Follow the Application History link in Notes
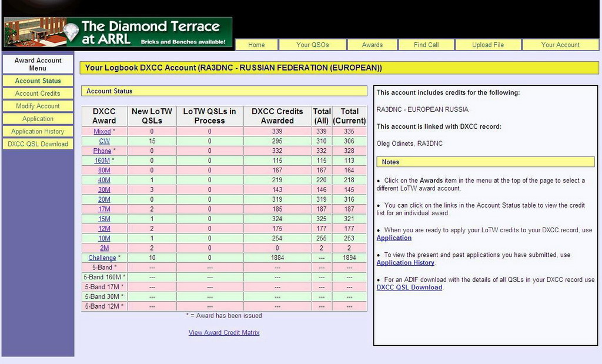The image size is (602, 364). [406, 263]
